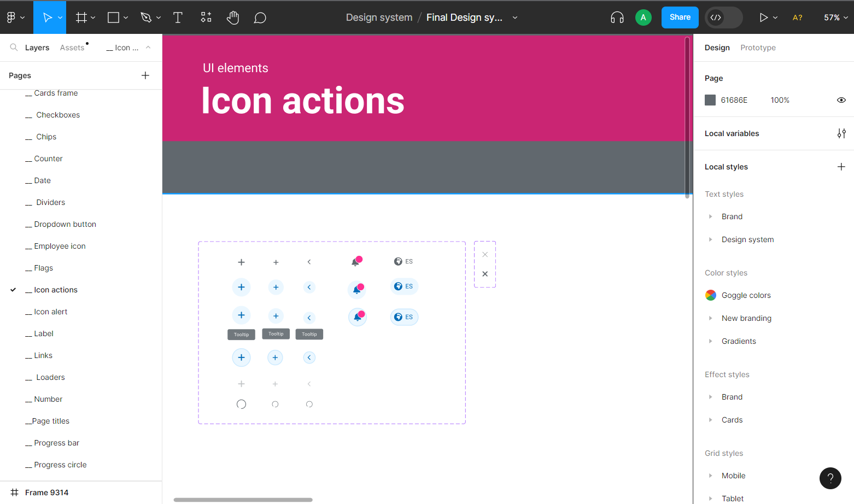The width and height of the screenshot is (854, 504).
Task: Click the Share button
Action: pos(680,17)
